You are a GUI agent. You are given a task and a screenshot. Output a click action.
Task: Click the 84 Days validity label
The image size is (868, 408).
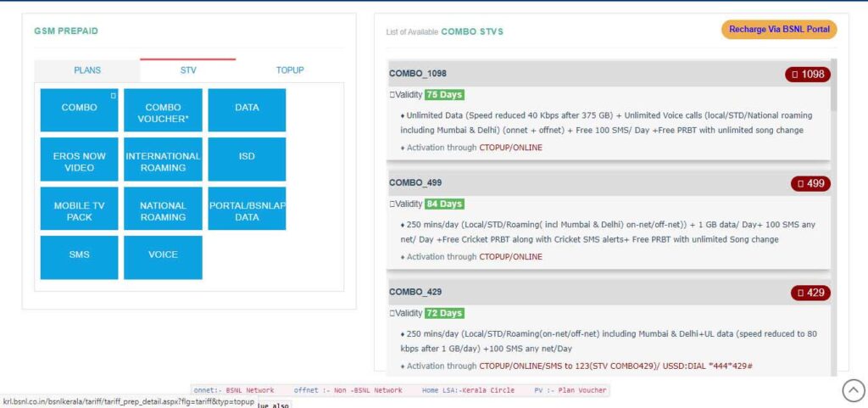(x=444, y=204)
